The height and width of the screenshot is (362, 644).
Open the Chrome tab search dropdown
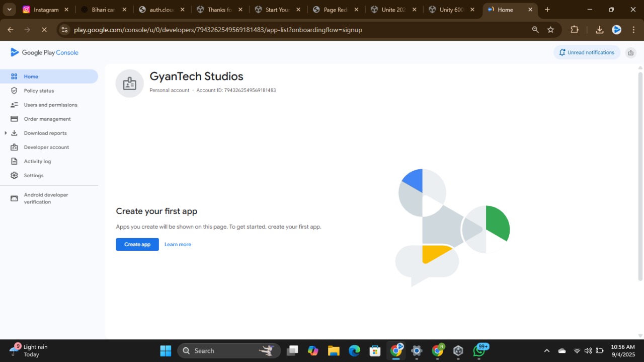coord(9,10)
